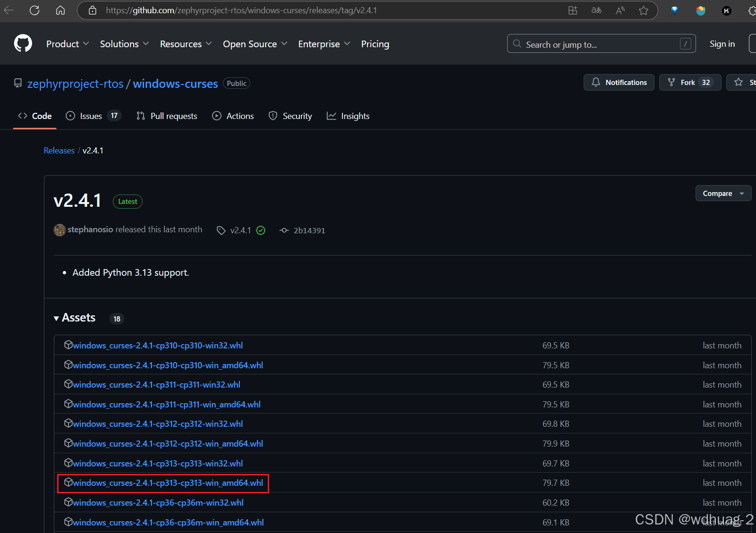Open the read aloud icon
Screen dimensions: 756x533
pos(620,10)
